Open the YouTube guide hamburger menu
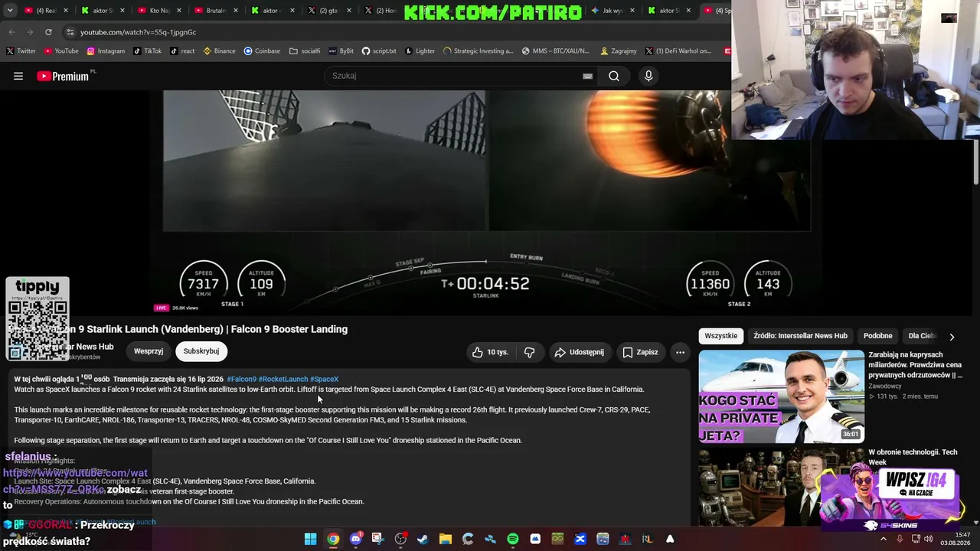Screen dimensions: 980x551 pyautogui.click(x=18, y=76)
